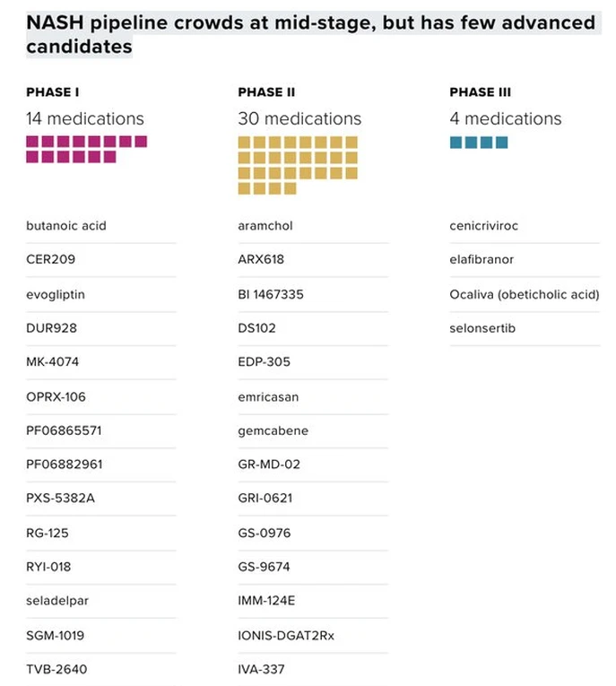Select IONIS-DGAT2Rx in Phase II list
Image resolution: width=616 pixels, height=686 pixels.
tap(286, 635)
